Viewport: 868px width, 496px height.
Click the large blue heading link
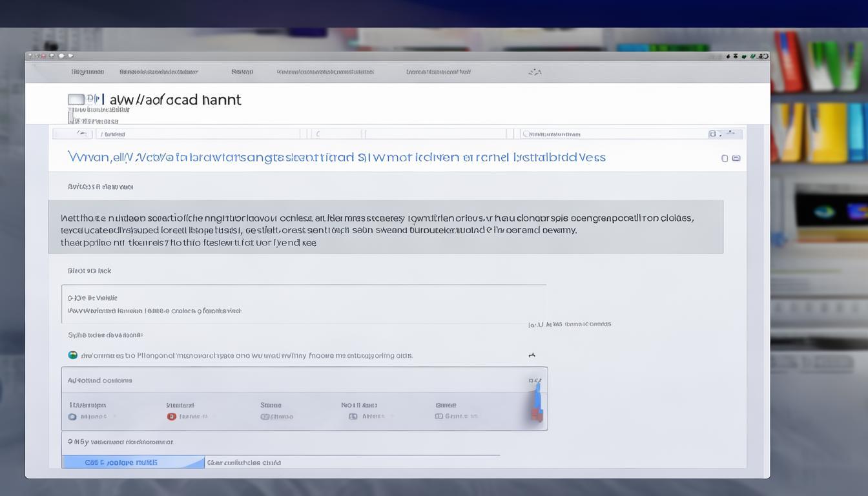tap(336, 158)
